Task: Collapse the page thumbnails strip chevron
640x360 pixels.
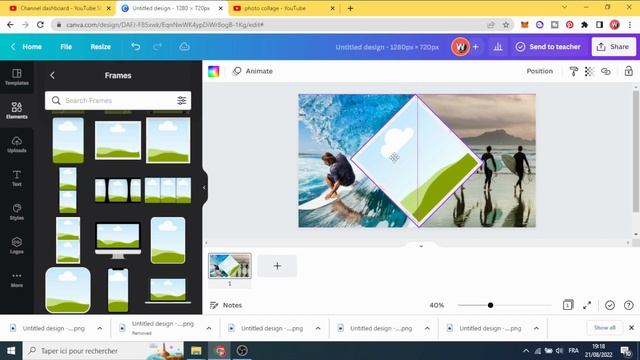Action: (421, 246)
